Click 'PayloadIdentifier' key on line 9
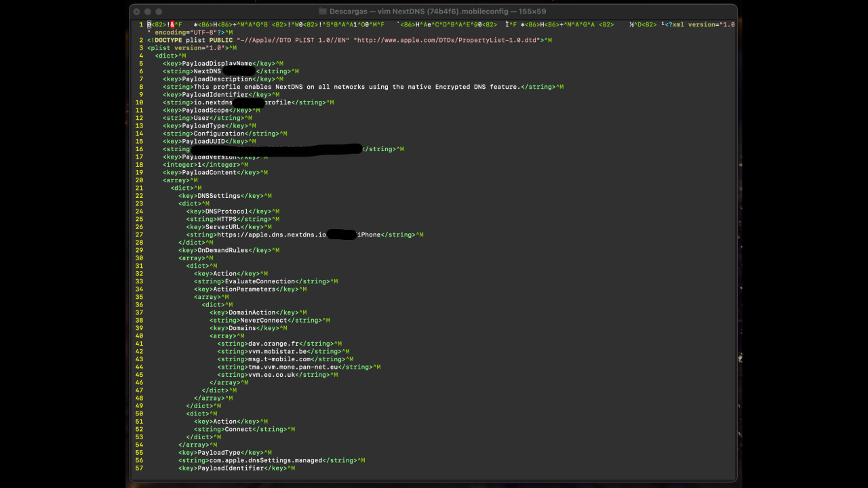This screenshot has height=488, width=868. point(216,95)
